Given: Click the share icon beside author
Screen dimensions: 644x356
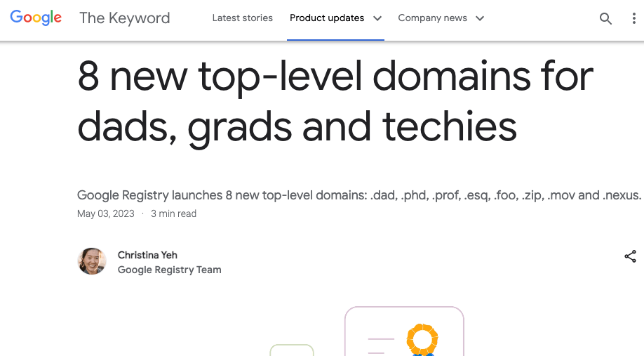Looking at the screenshot, I should click(x=630, y=256).
